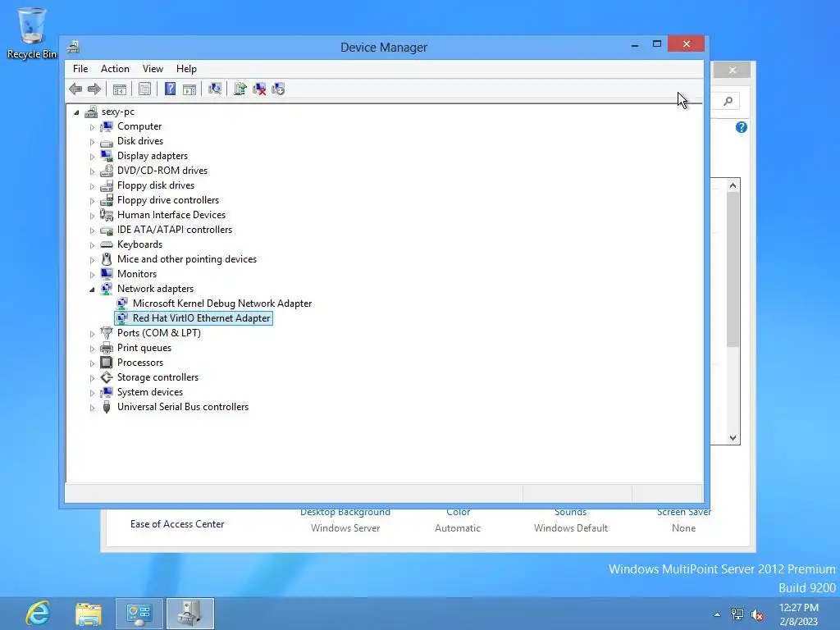Click the None screen saver label

click(x=683, y=528)
